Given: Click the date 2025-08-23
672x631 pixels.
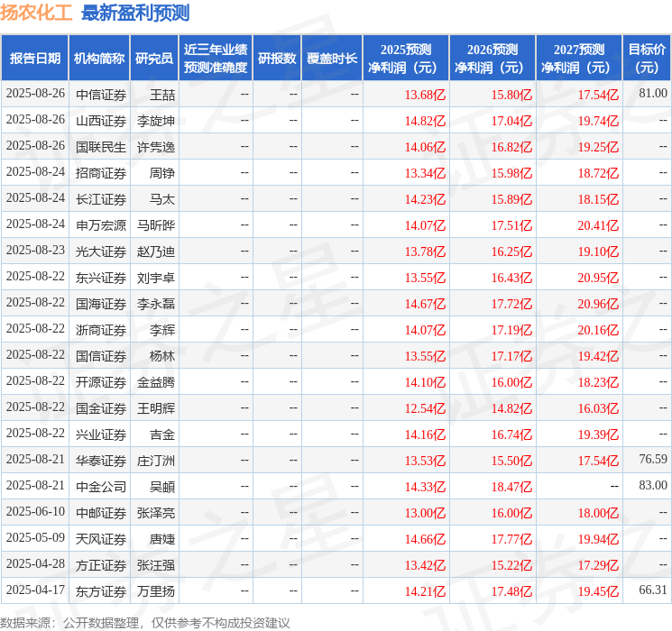Looking at the screenshot, I should click(x=35, y=250).
